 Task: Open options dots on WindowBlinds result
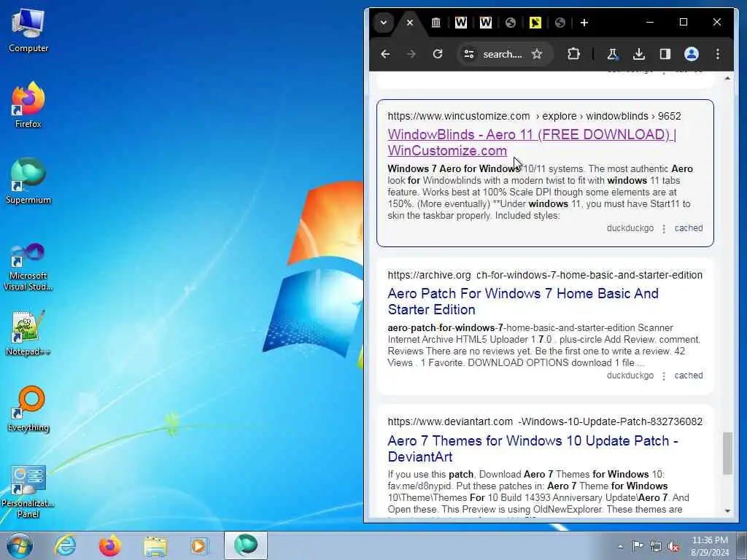[664, 228]
